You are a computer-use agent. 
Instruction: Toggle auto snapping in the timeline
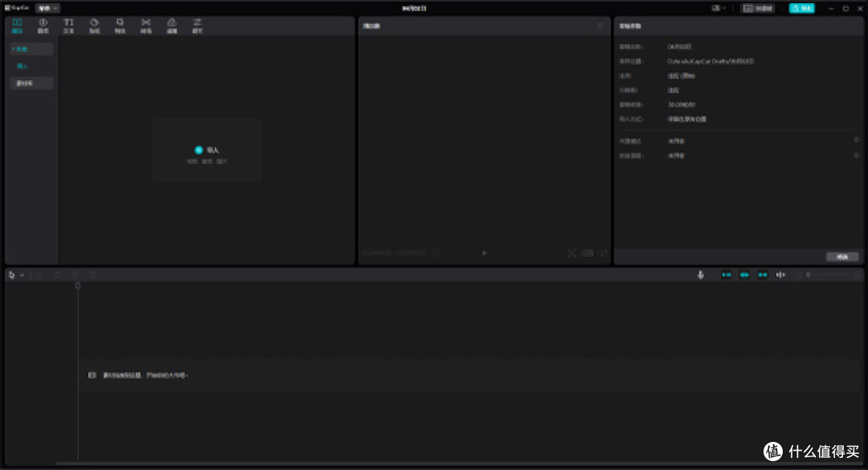[744, 275]
